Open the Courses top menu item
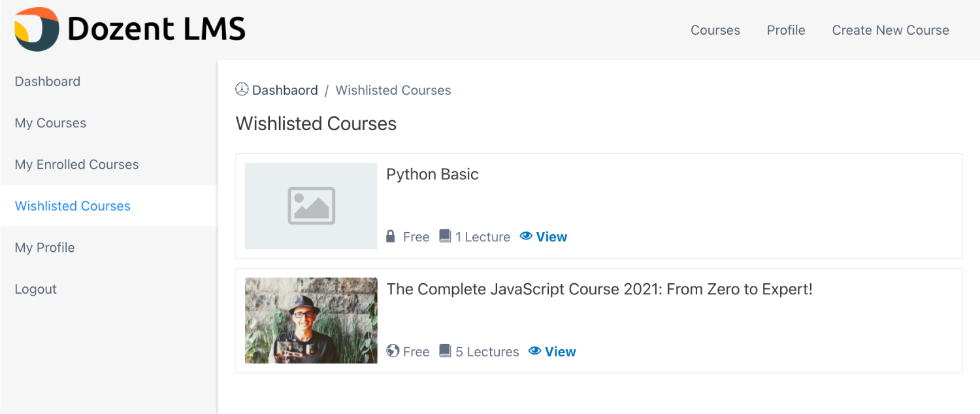This screenshot has width=980, height=414. click(715, 30)
